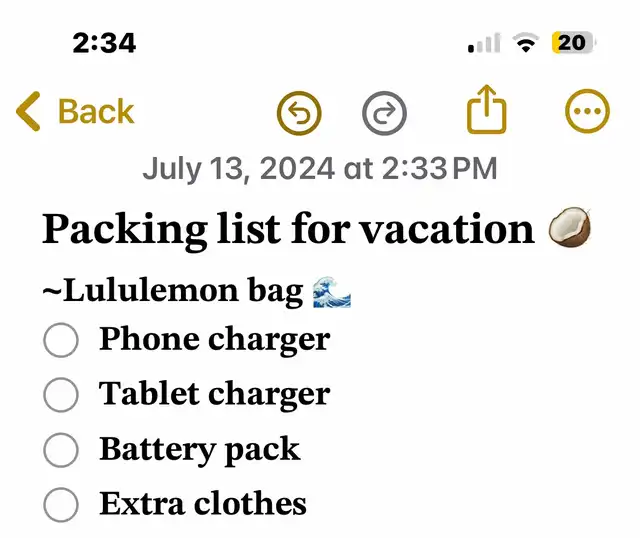Tap the Wi-Fi status icon

526,42
